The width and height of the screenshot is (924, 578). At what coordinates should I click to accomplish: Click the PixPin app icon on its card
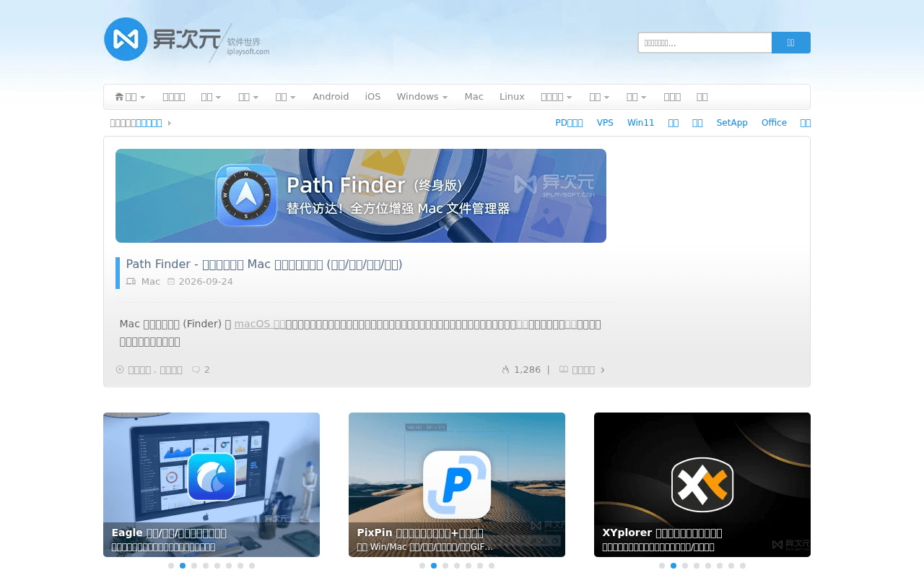tap(457, 485)
